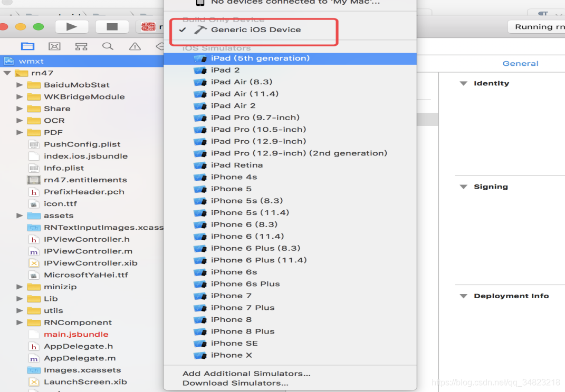Open AppDelegate.h header
This screenshot has width=565, height=392.
coord(78,346)
